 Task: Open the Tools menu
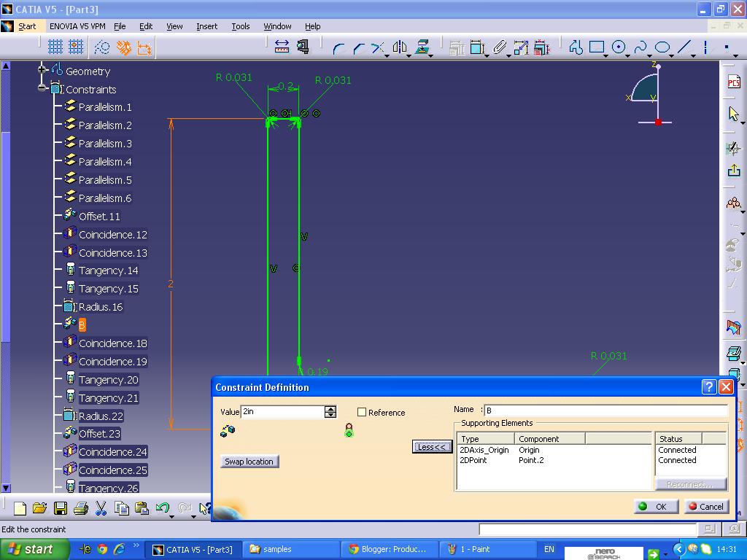(241, 26)
